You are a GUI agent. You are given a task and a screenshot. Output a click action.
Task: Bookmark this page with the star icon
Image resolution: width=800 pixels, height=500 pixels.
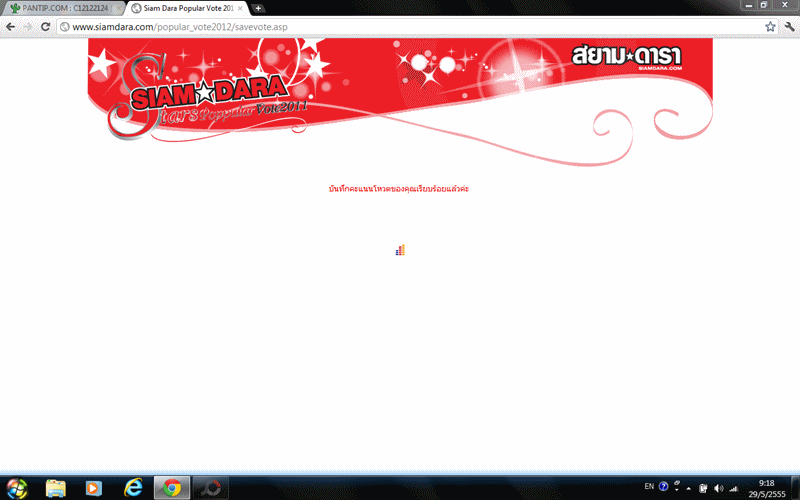770,27
